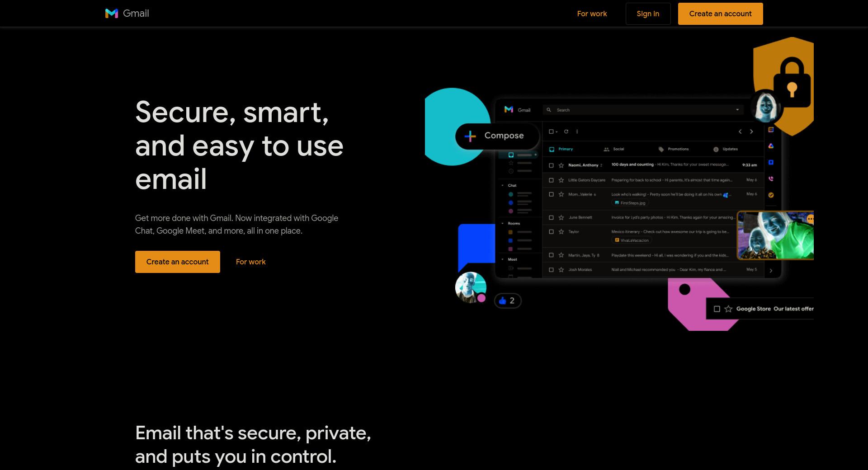Screen dimensions: 868x470
Task: Check the Taylor email checkbox
Action: (x=551, y=232)
